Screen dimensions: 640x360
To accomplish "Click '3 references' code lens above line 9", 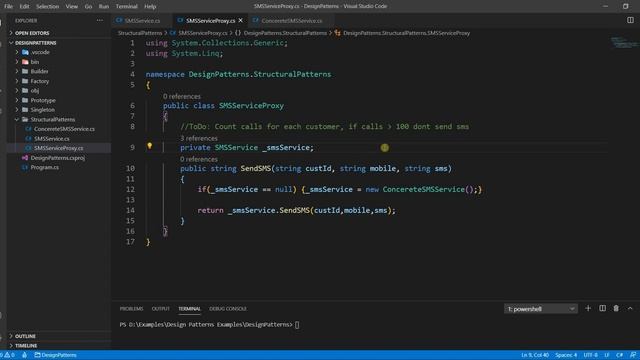I will 199,138.
